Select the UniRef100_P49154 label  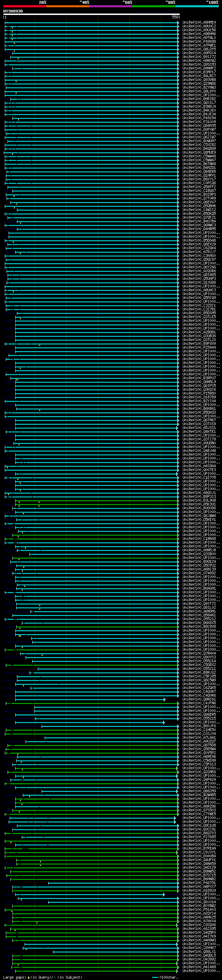tap(199, 118)
